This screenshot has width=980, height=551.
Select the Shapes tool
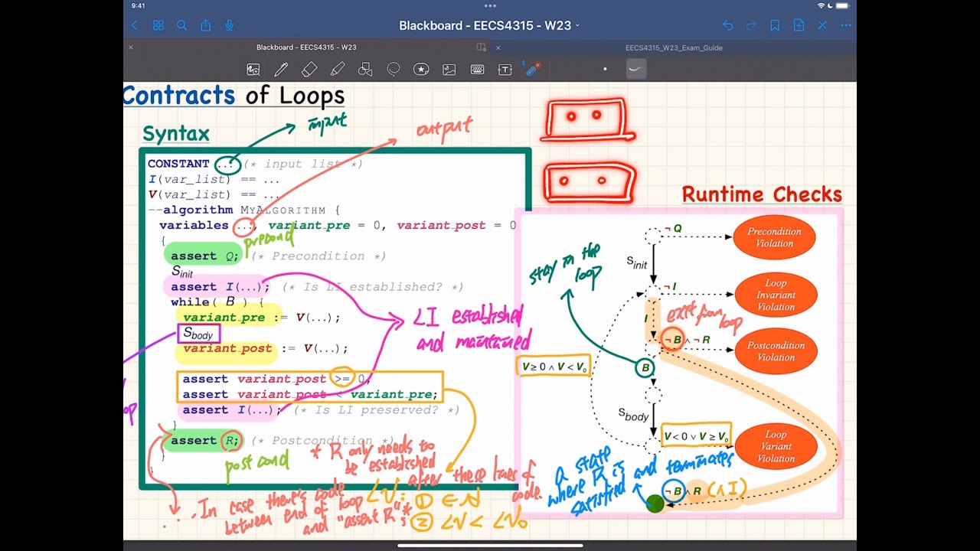point(365,70)
